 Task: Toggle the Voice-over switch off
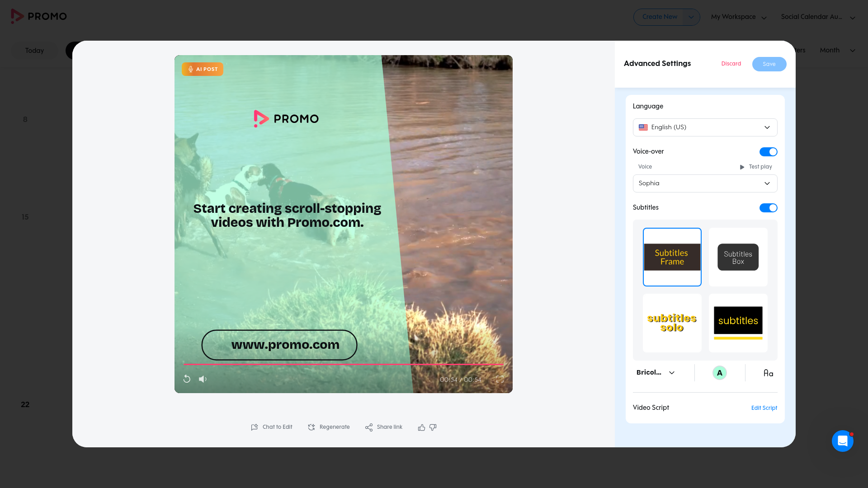click(769, 152)
